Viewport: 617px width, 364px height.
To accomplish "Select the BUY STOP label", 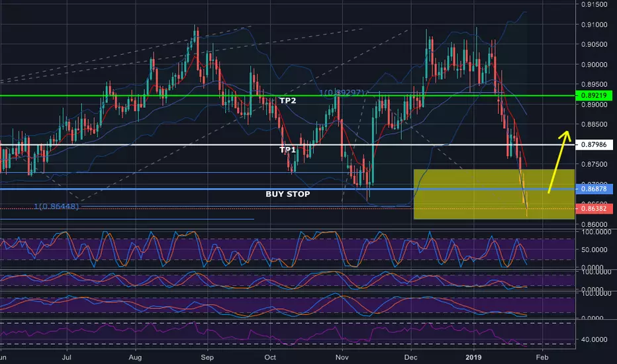I will (287, 194).
